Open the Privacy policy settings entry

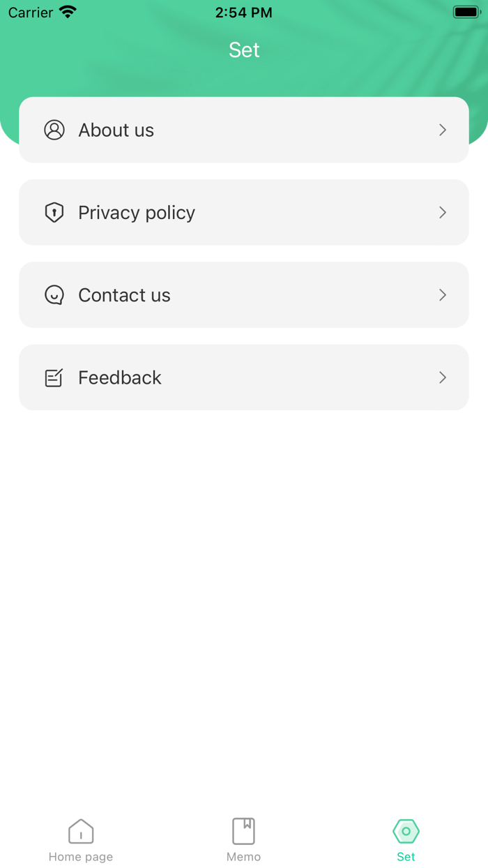point(244,212)
